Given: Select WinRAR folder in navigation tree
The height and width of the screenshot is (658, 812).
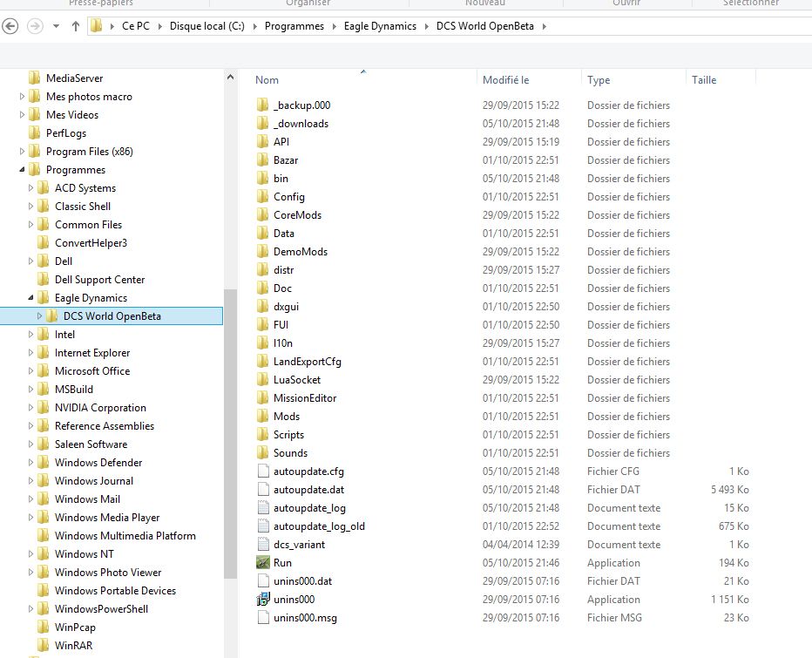Looking at the screenshot, I should point(74,646).
